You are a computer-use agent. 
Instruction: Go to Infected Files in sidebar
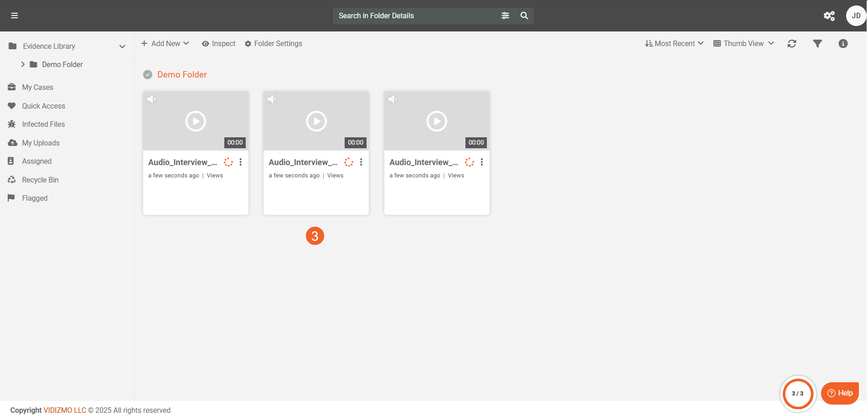coord(43,125)
